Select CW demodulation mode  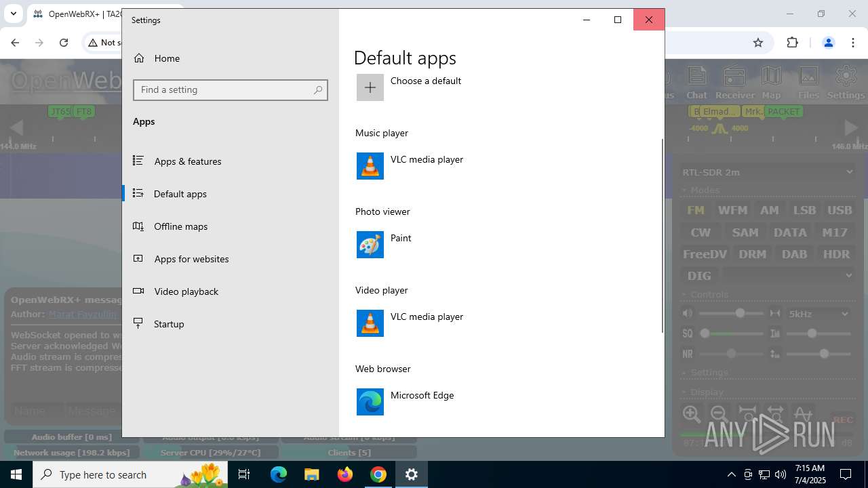point(701,232)
